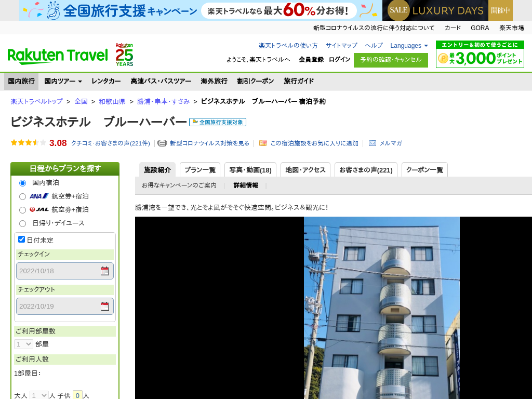Open the Languages dropdown
Image resolution: width=532 pixels, height=399 pixels.
tap(409, 46)
